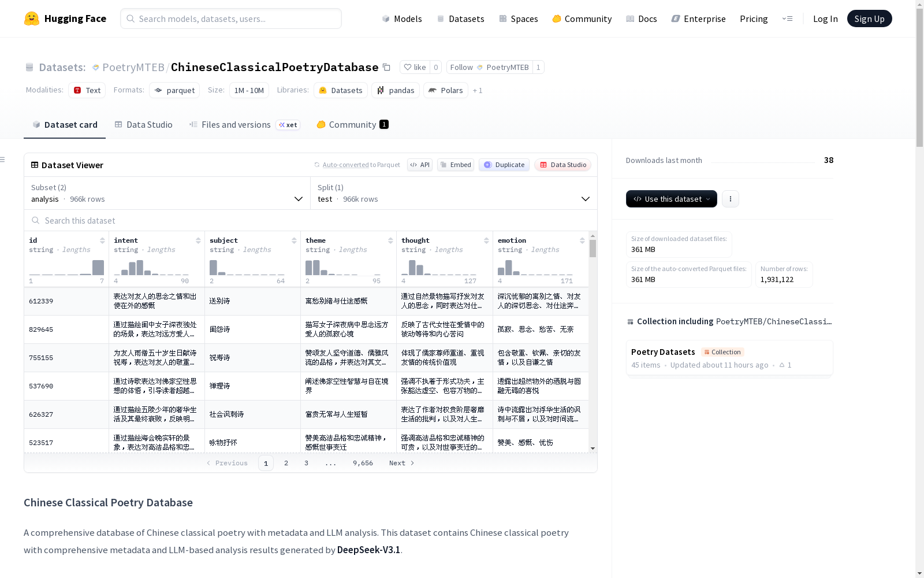
Task: Click the Size 1M - 10M tag
Action: coord(249,90)
